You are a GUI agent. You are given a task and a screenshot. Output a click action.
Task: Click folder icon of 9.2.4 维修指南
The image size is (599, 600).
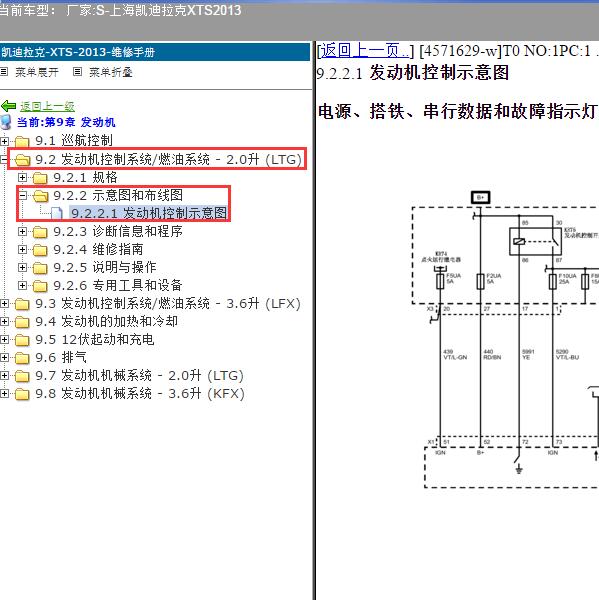pyautogui.click(x=40, y=249)
